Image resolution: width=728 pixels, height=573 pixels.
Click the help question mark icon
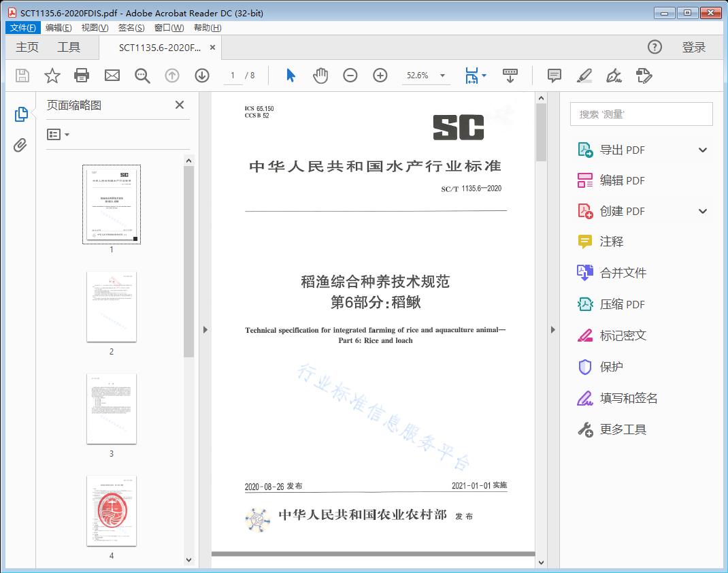655,47
